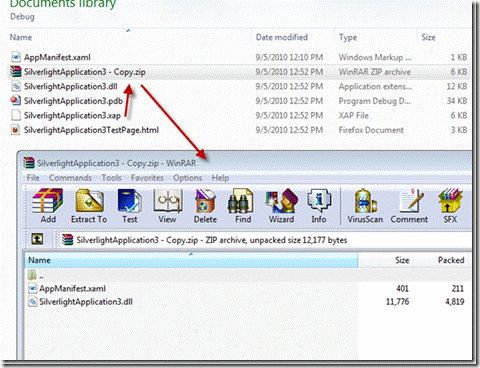Run the VirusScan toolbar icon
The width and height of the screenshot is (480, 368).
(365, 201)
